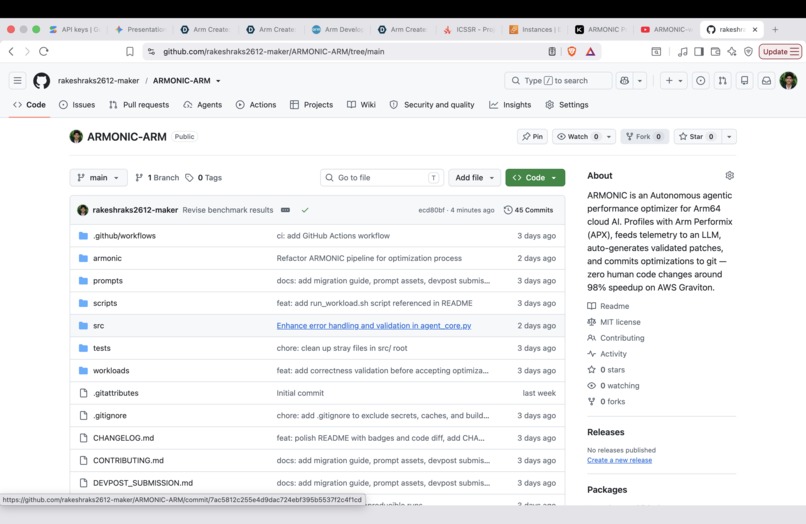This screenshot has width=806, height=524.
Task: Click the 1 Branch link
Action: 157,177
